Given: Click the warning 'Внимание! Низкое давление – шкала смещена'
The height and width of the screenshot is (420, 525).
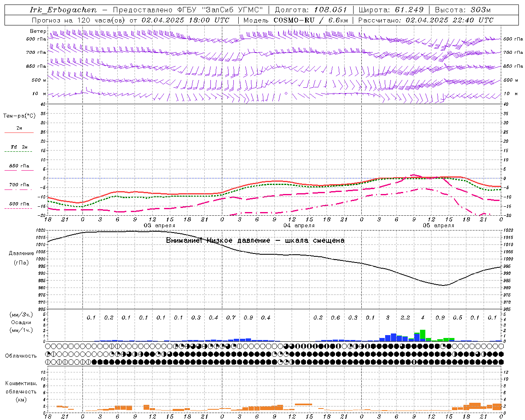Looking at the screenshot, I should coord(255,240).
